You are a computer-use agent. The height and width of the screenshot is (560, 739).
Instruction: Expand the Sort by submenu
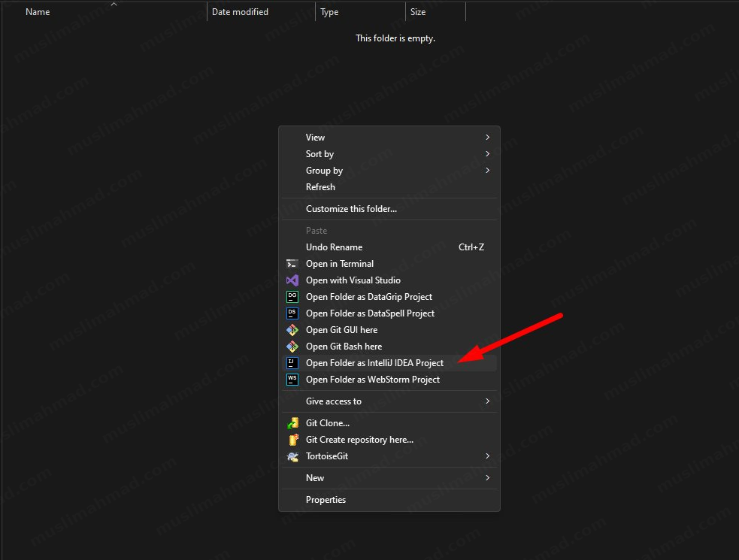point(487,154)
